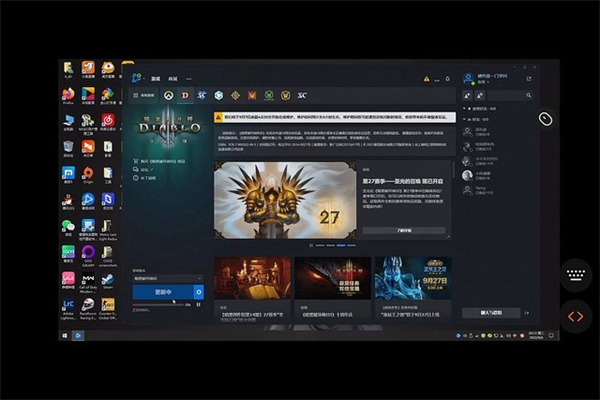
Task: Select the Hearthstone game icon
Action: coord(235,95)
